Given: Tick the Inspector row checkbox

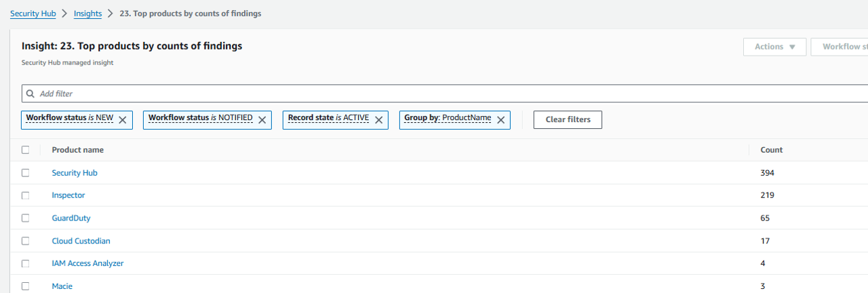Looking at the screenshot, I should [26, 195].
